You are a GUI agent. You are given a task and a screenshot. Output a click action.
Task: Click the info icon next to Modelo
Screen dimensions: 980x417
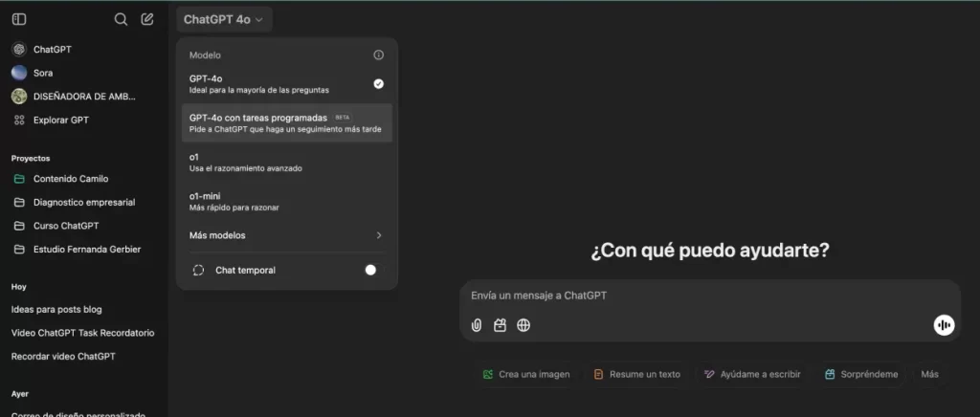[378, 55]
